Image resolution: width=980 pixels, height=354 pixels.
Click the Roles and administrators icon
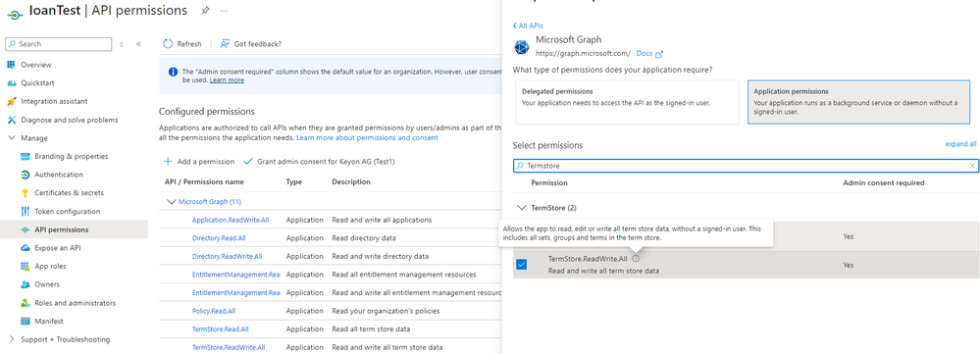click(x=25, y=303)
